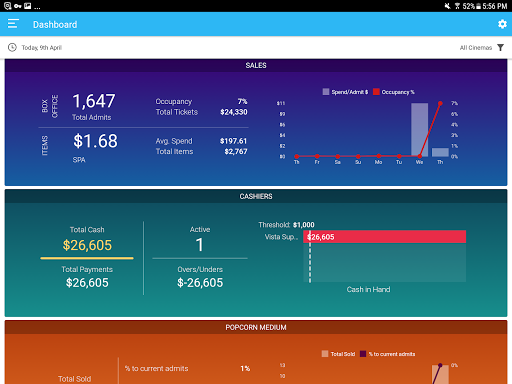This screenshot has width=512, height=384.
Task: Toggle the Occupancy % legend series
Action: 394,92
